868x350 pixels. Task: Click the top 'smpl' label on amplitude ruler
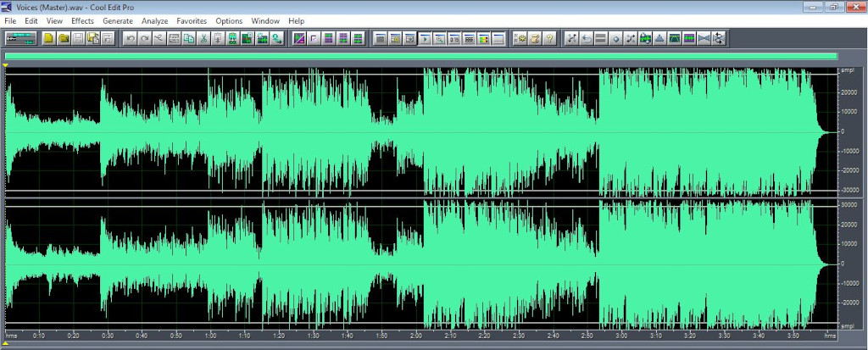[848, 71]
